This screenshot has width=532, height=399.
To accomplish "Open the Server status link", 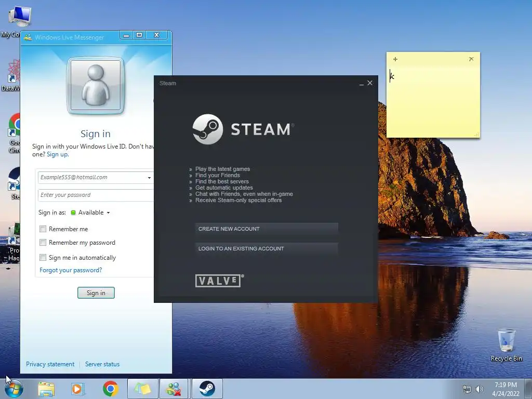I will click(102, 364).
